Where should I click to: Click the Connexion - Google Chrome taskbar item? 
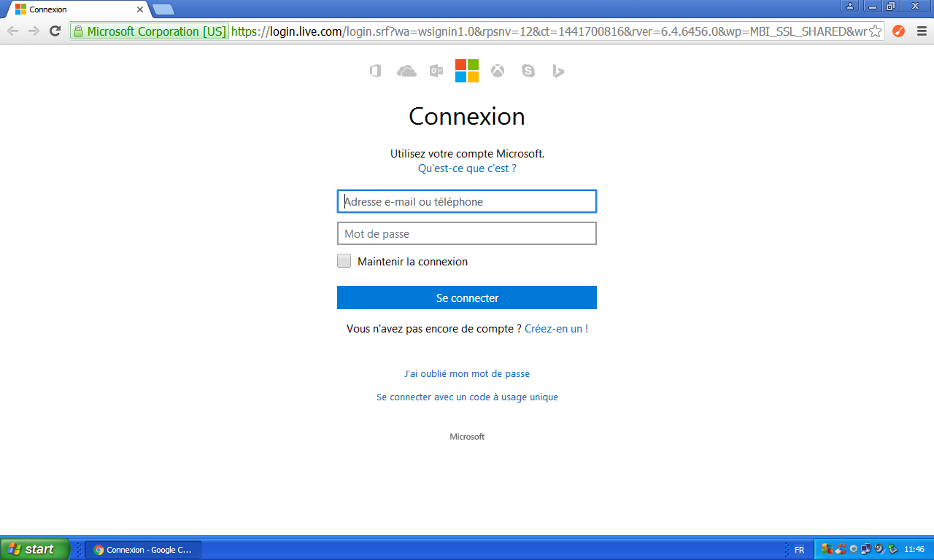pos(143,550)
